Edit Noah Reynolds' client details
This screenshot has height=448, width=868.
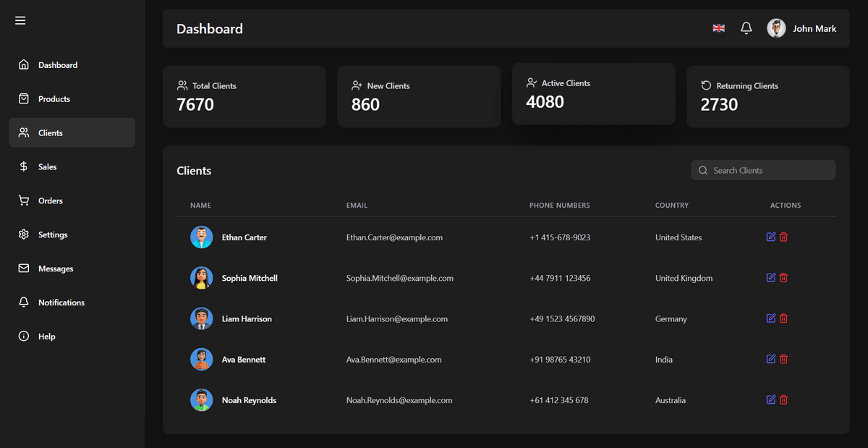point(770,400)
